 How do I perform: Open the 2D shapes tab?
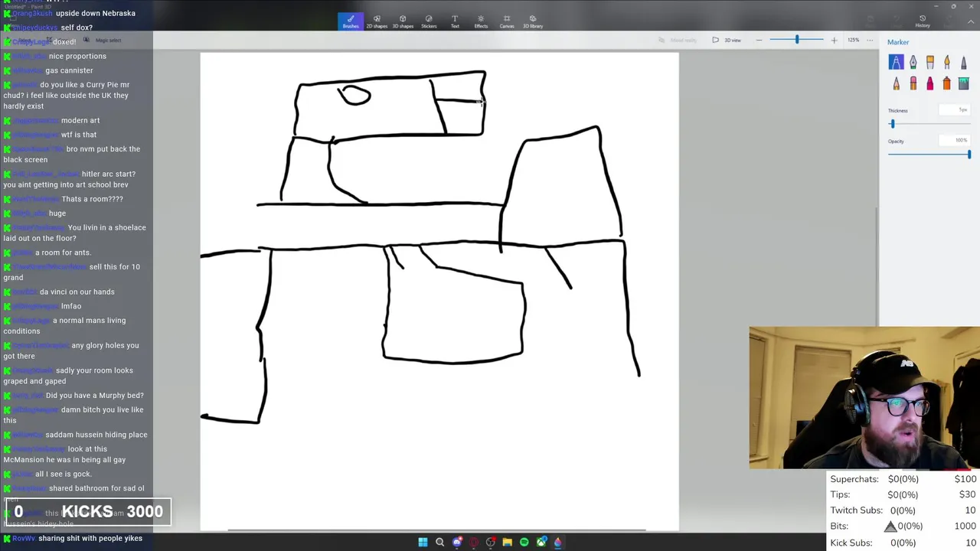point(377,21)
